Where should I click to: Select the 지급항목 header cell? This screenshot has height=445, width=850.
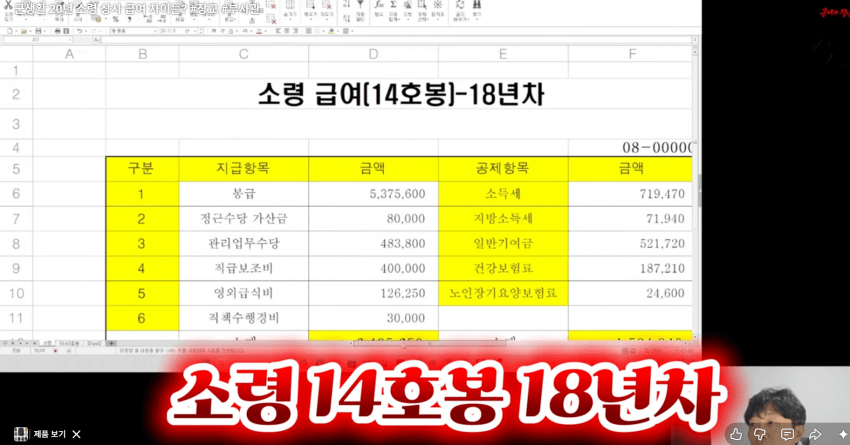(x=243, y=169)
